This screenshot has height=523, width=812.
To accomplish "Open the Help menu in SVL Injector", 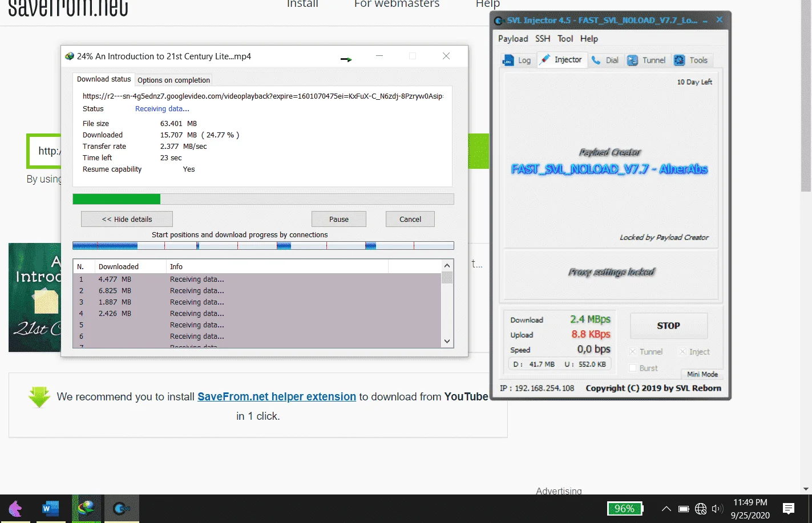I will 589,39.
